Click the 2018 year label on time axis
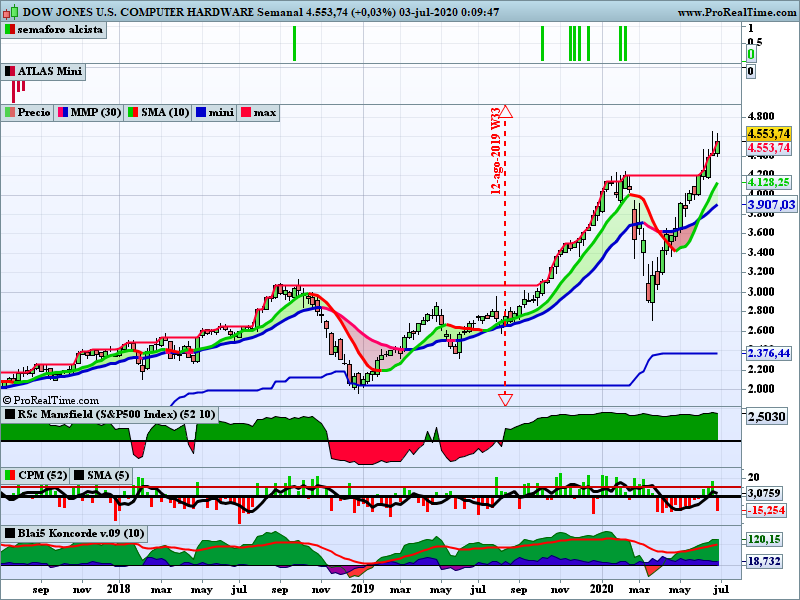 [x=119, y=588]
